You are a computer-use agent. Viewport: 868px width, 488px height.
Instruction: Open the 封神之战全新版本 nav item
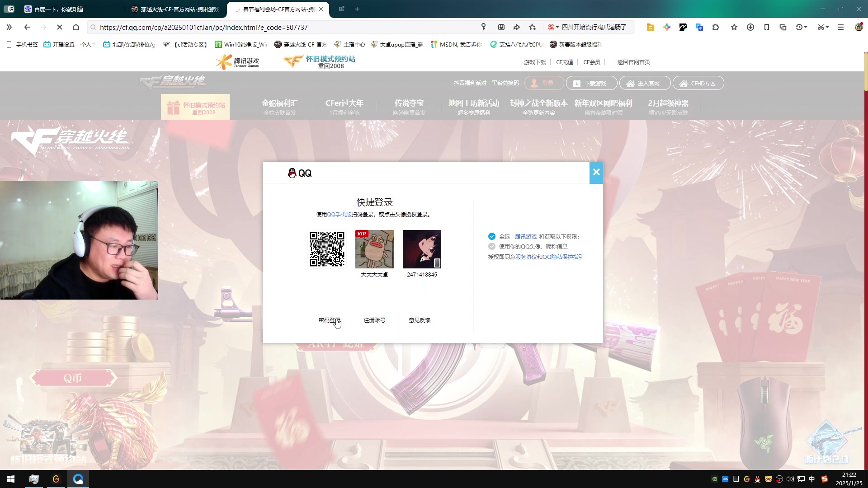pyautogui.click(x=538, y=107)
